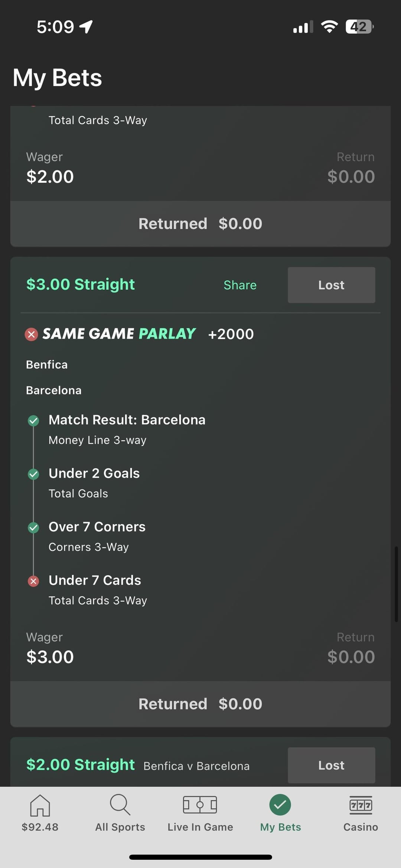Tap Lost button on Benfica v Barcelona bet
401x868 pixels.
[331, 765]
